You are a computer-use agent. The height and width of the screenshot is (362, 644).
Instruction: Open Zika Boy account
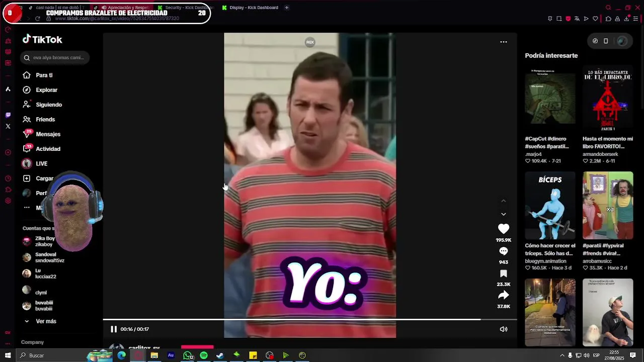coord(39,241)
